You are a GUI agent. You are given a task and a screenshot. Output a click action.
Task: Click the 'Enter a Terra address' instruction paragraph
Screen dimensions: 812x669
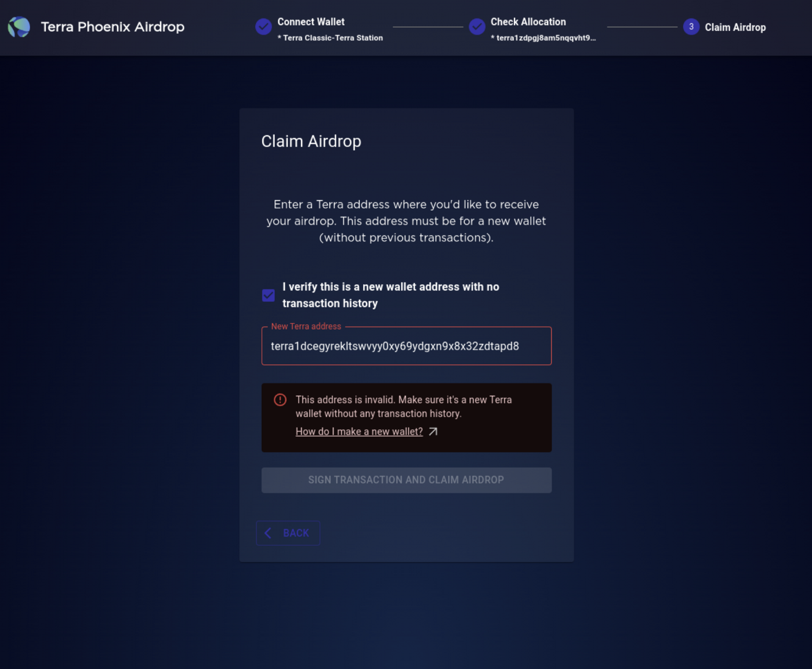click(406, 221)
